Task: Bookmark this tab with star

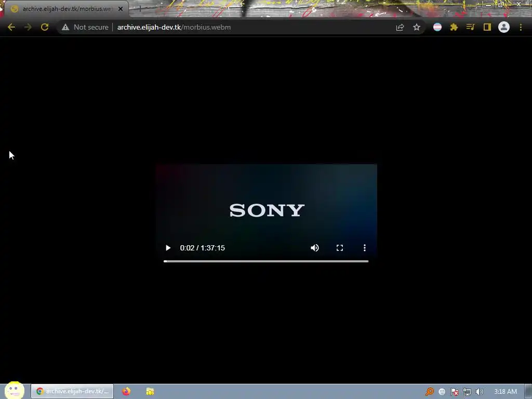Action: tap(417, 27)
